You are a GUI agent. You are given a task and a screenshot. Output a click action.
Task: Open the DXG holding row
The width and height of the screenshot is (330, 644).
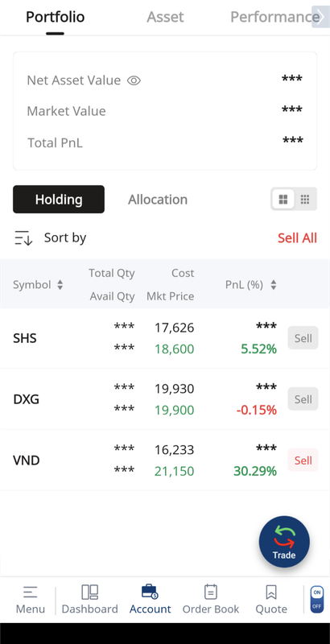click(165, 398)
